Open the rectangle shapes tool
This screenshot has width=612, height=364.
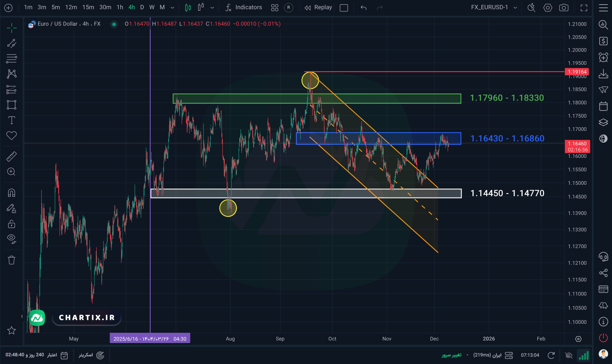coord(11,105)
